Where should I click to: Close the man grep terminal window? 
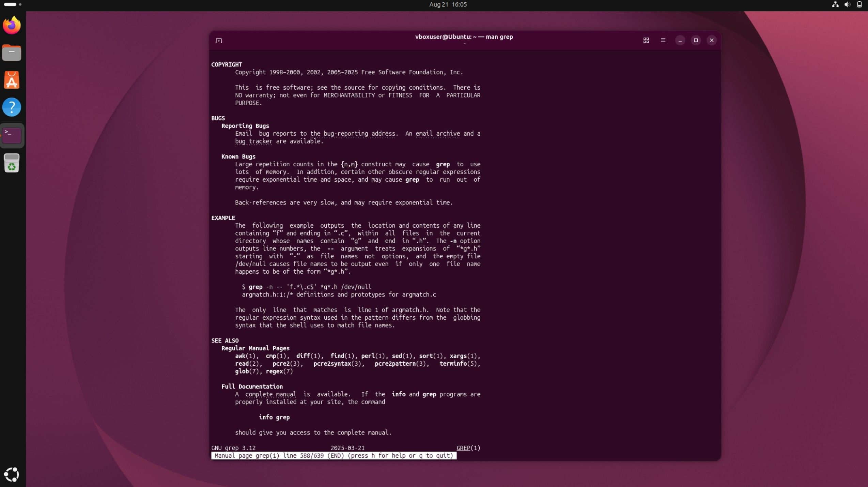(712, 40)
